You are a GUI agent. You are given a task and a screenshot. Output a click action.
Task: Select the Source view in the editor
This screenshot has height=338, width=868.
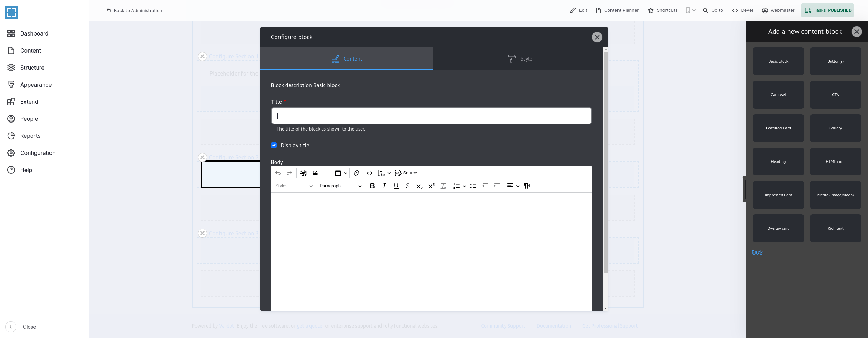[x=406, y=173]
